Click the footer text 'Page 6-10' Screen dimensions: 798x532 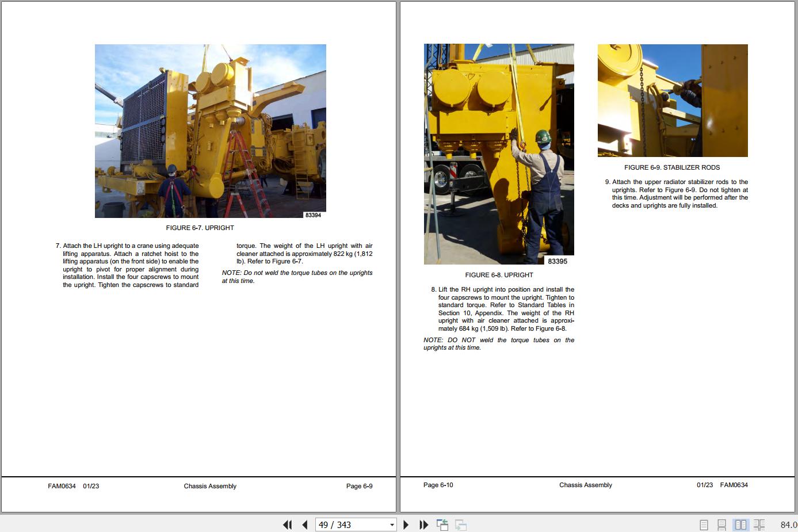[438, 485]
